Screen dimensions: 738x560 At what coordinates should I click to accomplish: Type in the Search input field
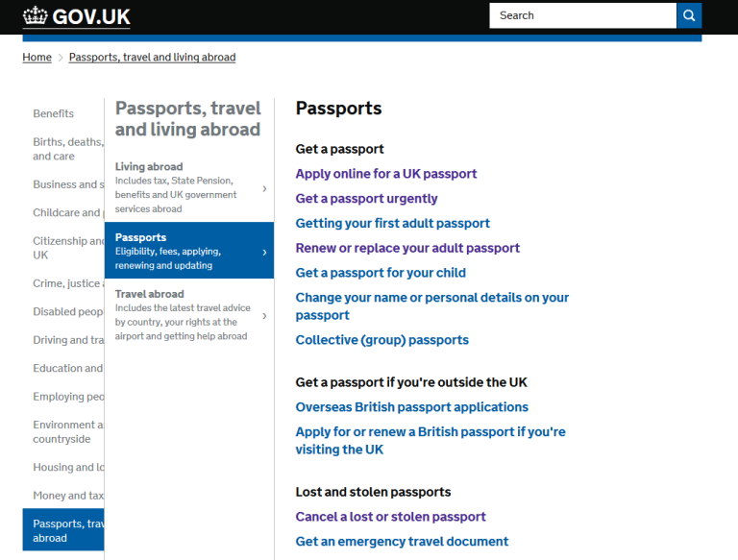(x=582, y=15)
